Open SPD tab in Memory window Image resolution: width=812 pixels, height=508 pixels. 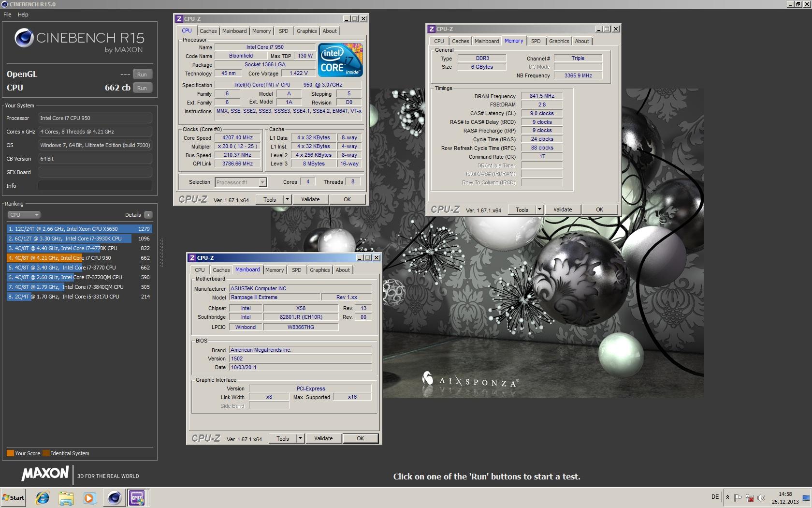pos(536,41)
